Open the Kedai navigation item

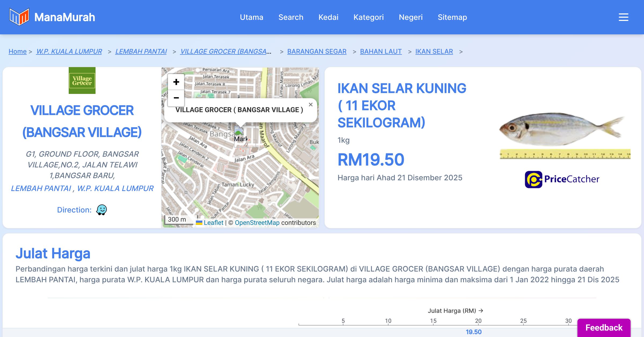(x=328, y=17)
